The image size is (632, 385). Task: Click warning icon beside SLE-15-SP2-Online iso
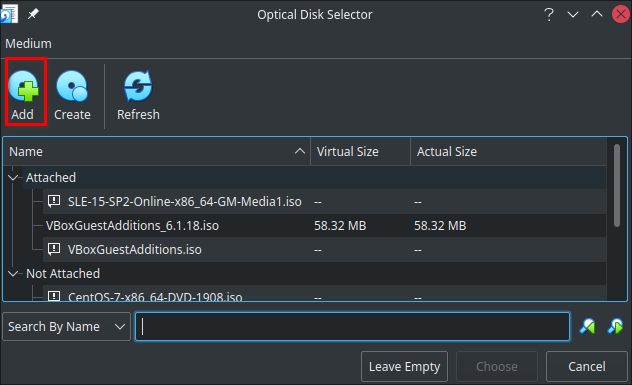click(54, 200)
